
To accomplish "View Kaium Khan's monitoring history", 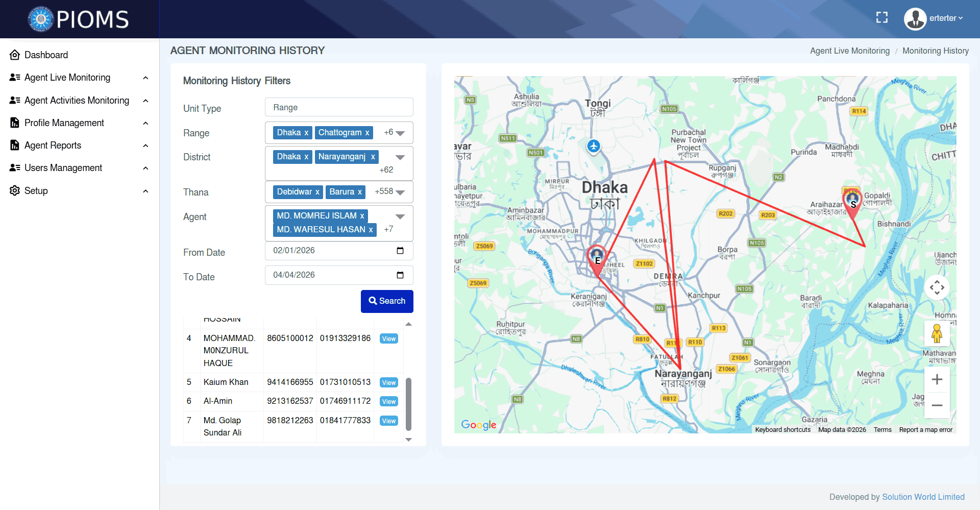I will tap(388, 383).
